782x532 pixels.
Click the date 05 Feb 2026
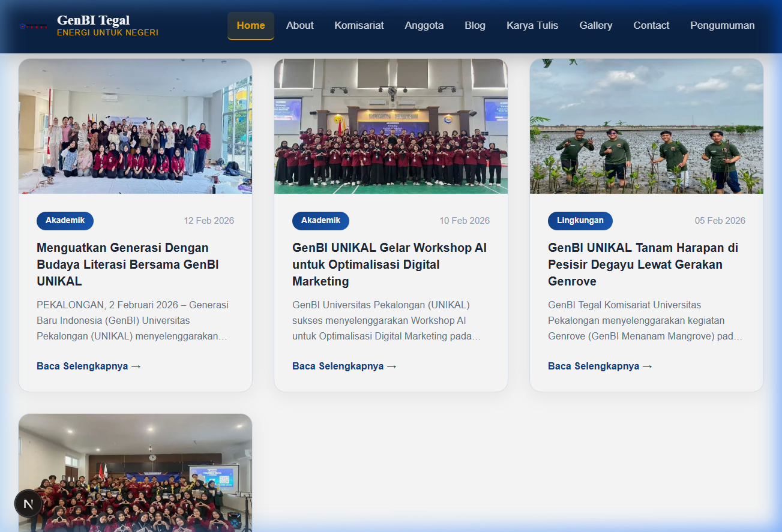(720, 221)
